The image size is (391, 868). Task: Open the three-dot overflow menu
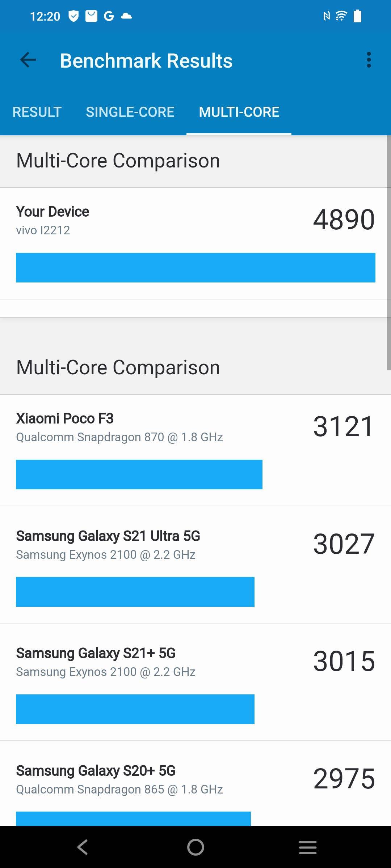point(369,60)
